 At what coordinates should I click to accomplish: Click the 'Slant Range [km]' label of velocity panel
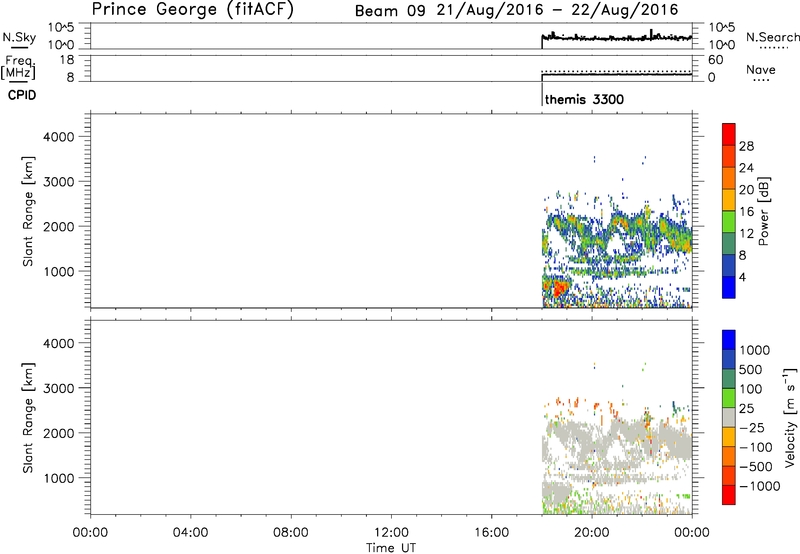tap(28, 418)
